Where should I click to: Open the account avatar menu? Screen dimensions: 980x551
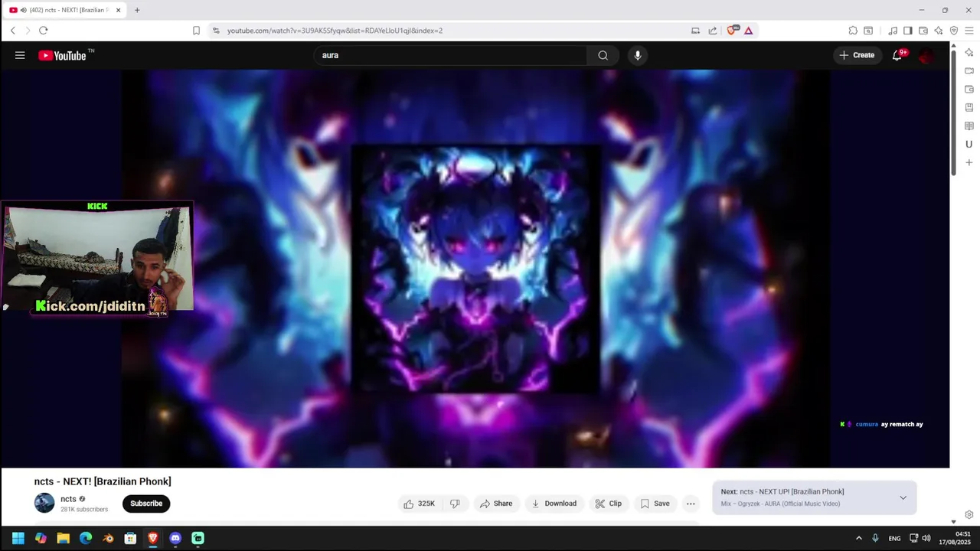pyautogui.click(x=926, y=55)
